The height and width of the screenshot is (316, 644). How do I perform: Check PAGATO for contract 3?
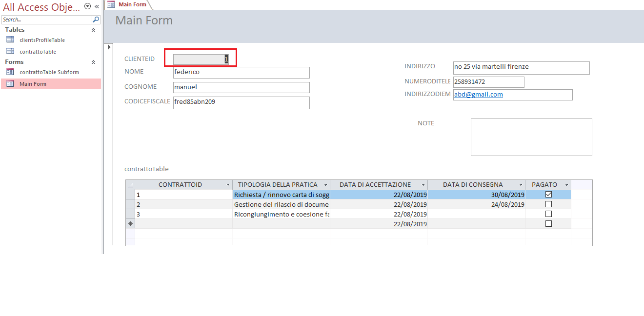pyautogui.click(x=548, y=214)
